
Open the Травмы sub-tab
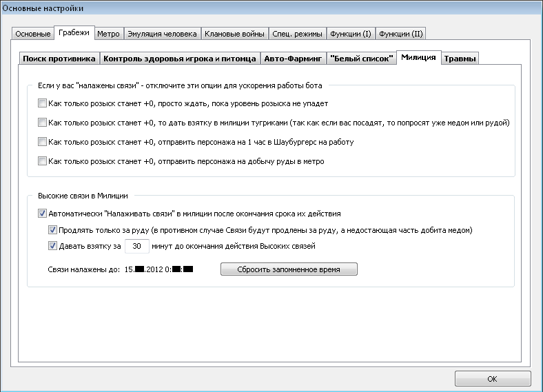pos(460,59)
